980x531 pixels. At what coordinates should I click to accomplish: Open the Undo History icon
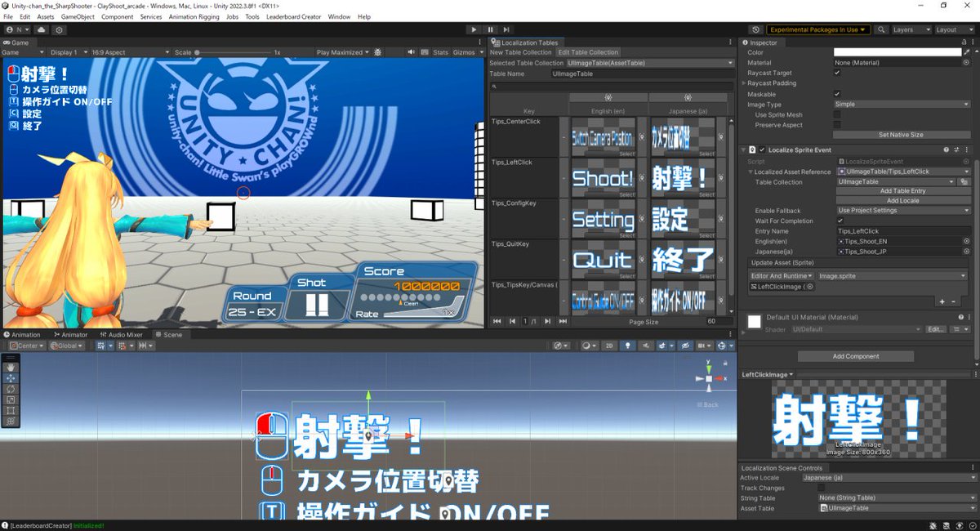[755, 29]
